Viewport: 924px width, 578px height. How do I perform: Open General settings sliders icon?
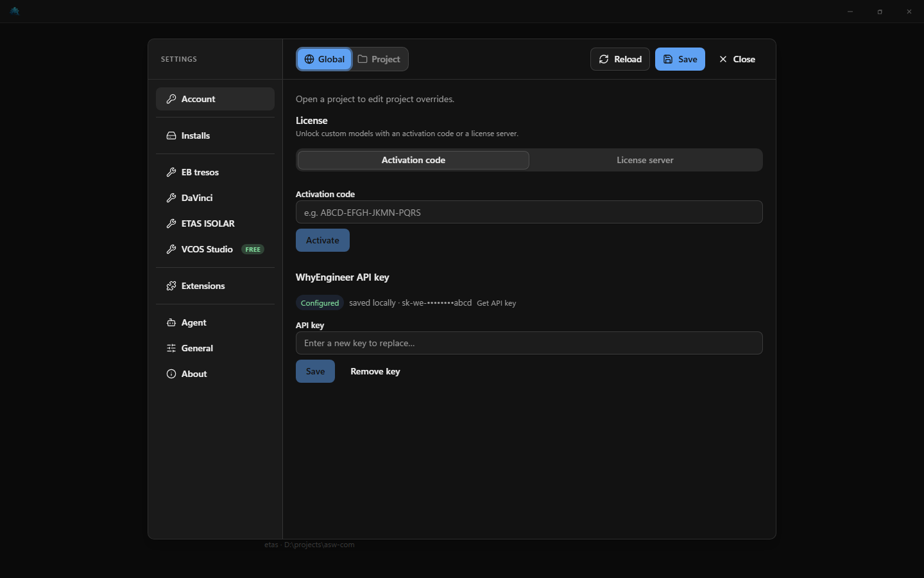pos(171,348)
